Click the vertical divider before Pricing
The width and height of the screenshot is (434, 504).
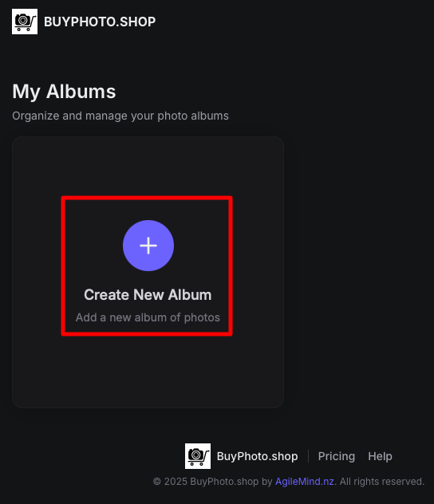click(x=308, y=456)
